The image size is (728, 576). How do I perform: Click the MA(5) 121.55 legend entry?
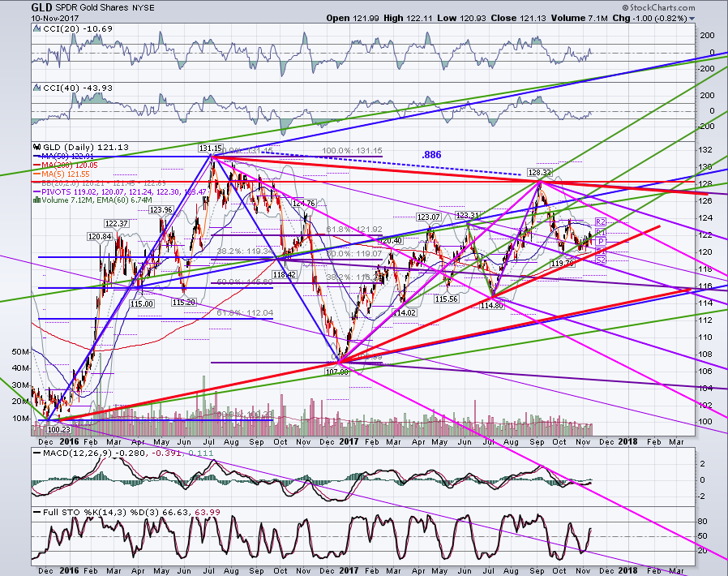tap(62, 174)
